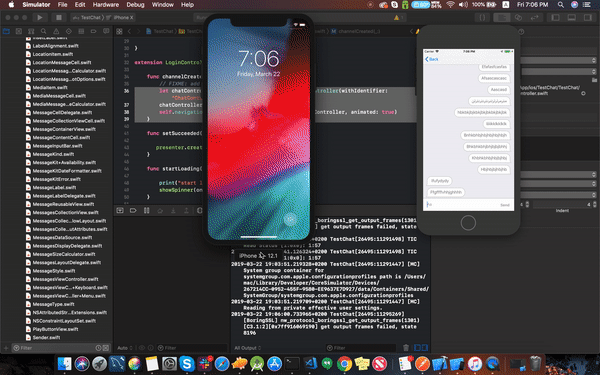This screenshot has width=600, height=375.
Task: Clear the console with trash icon
Action: coord(406,348)
